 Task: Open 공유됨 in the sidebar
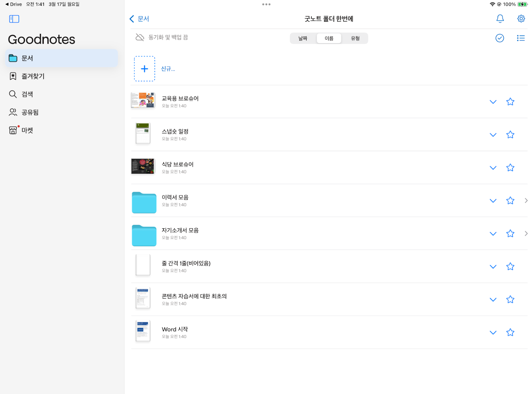(x=62, y=112)
